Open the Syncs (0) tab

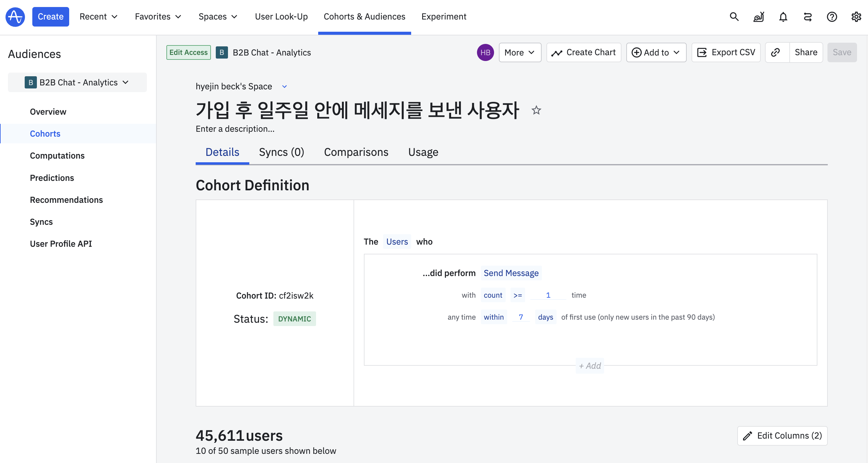point(281,152)
